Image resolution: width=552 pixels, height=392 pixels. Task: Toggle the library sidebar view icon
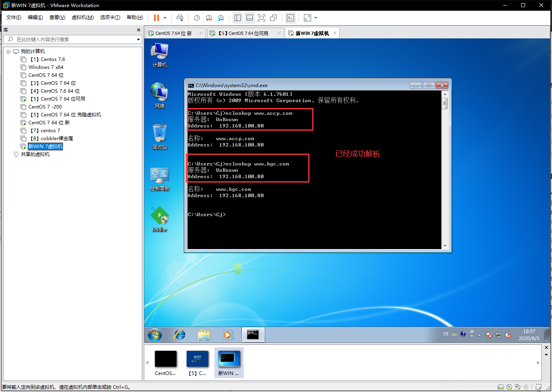[x=238, y=18]
